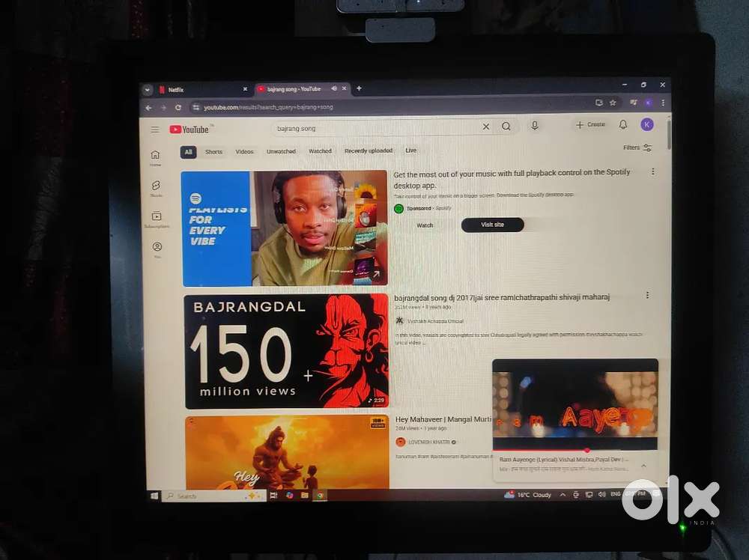
Task: Click the Visit site button on the Spotify ad
Action: 492,225
